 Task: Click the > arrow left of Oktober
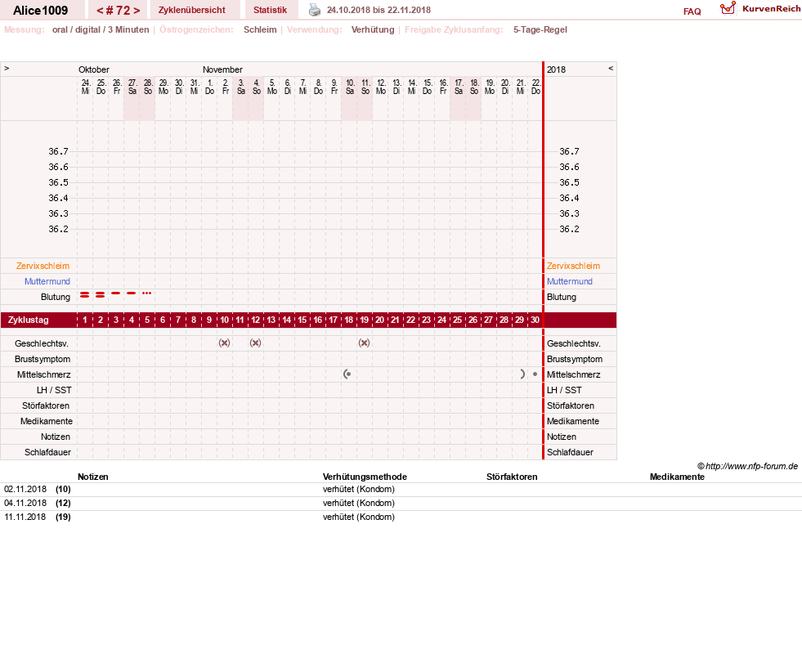(7, 68)
